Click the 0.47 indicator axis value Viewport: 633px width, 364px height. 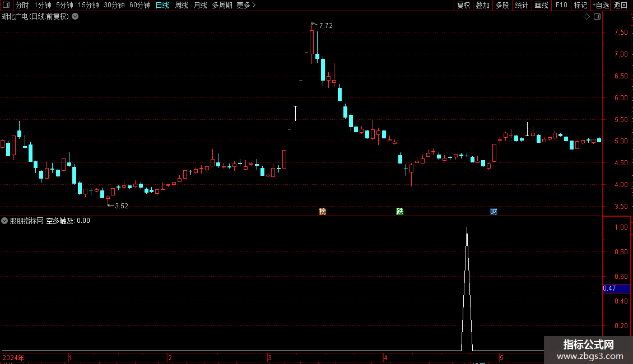click(609, 288)
